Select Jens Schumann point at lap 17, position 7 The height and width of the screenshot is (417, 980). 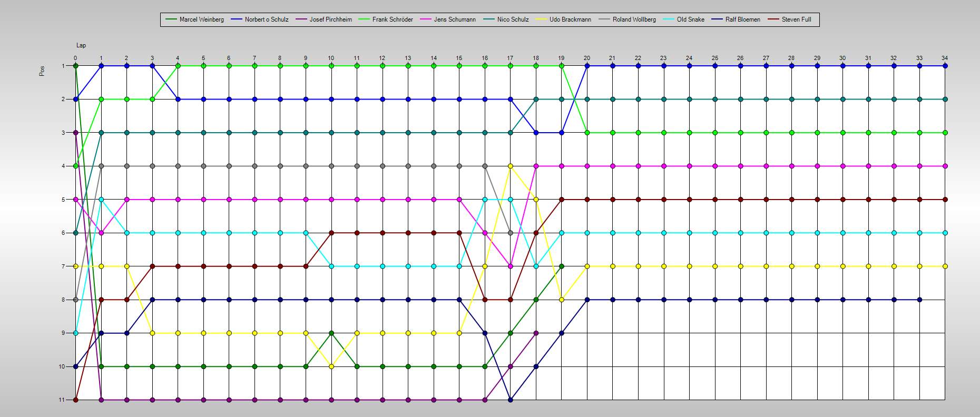tap(510, 266)
